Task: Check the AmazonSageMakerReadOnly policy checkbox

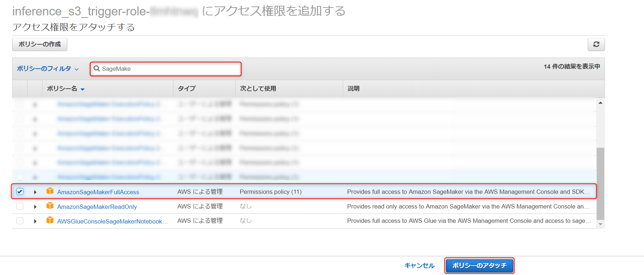Action: (x=20, y=206)
